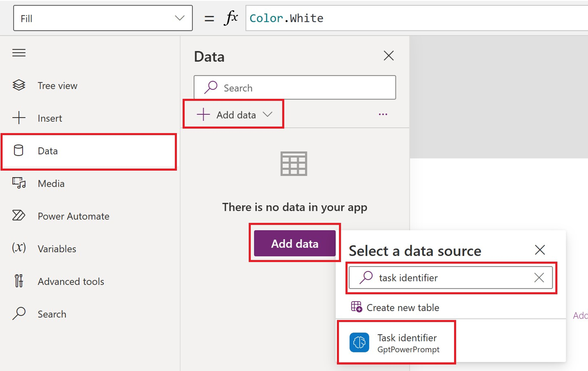Open the Power Automate pane
Screen dimensions: 588x371
(73, 216)
